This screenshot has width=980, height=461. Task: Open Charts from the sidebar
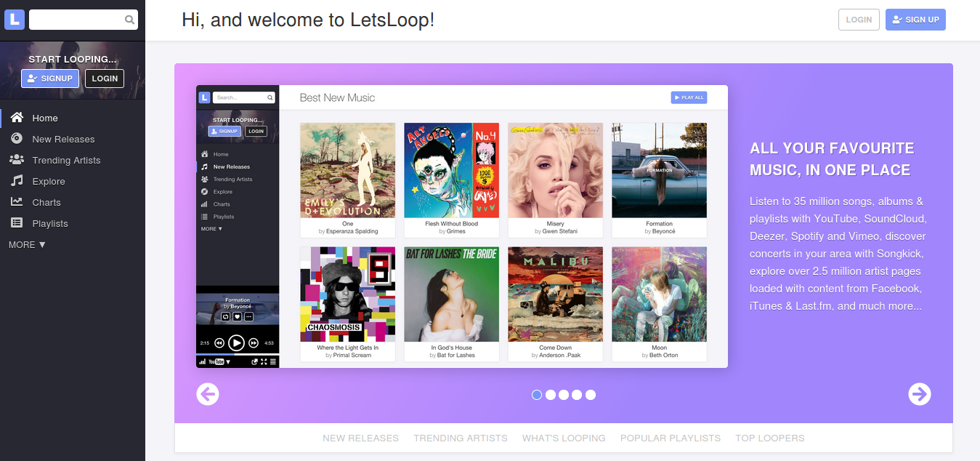(73, 202)
